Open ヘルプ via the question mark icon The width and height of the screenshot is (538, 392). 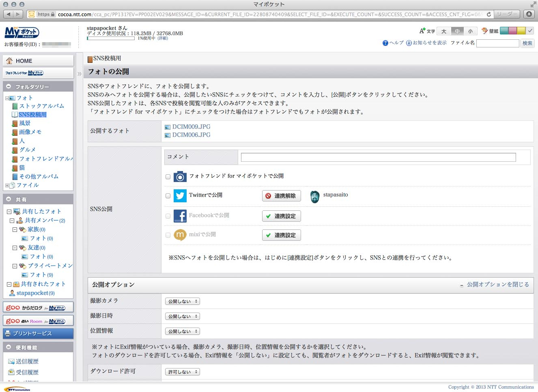(x=385, y=43)
